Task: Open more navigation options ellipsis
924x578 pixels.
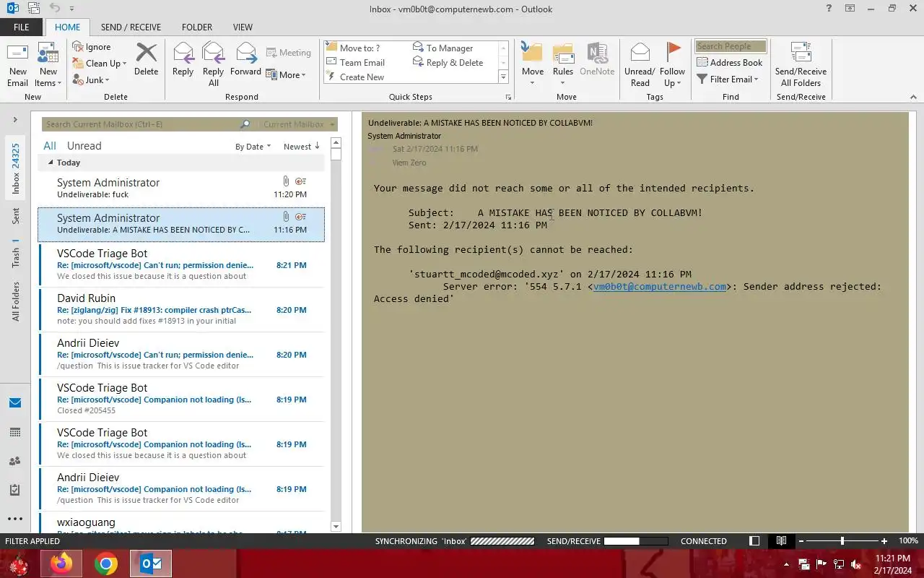Action: click(x=15, y=519)
